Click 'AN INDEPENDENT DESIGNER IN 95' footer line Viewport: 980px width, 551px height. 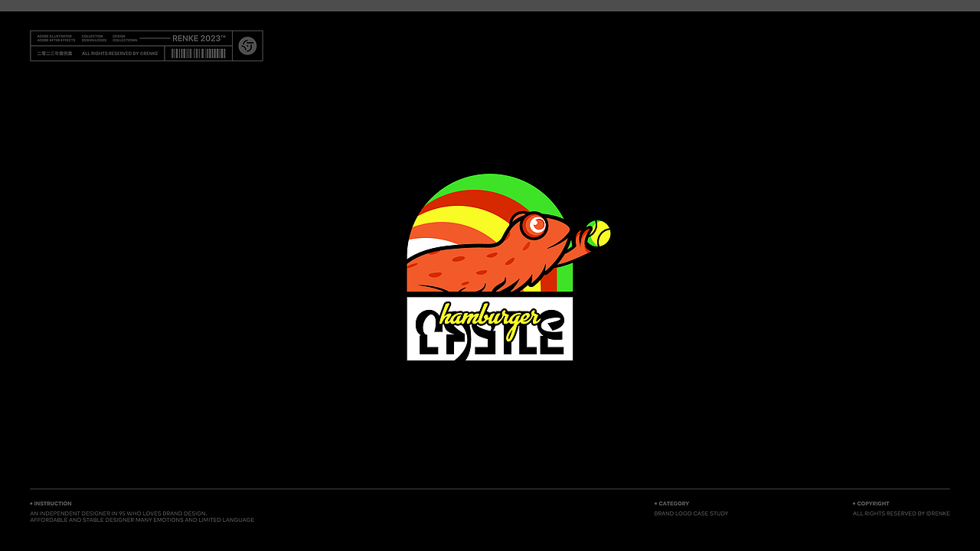119,514
